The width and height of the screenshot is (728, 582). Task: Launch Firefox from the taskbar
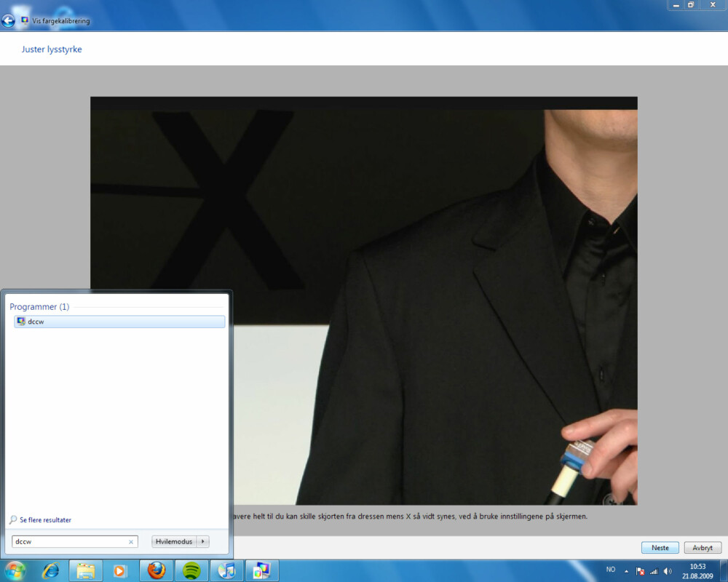tap(157, 571)
